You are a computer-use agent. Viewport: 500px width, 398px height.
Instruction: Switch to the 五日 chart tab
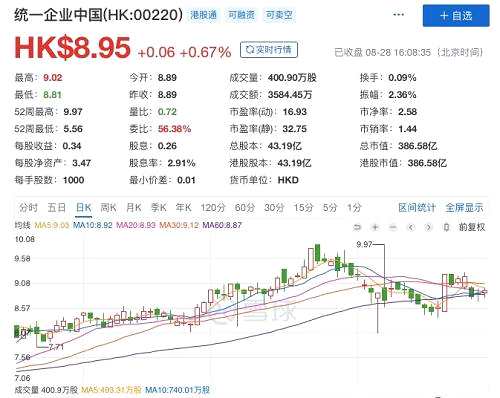tap(56, 208)
